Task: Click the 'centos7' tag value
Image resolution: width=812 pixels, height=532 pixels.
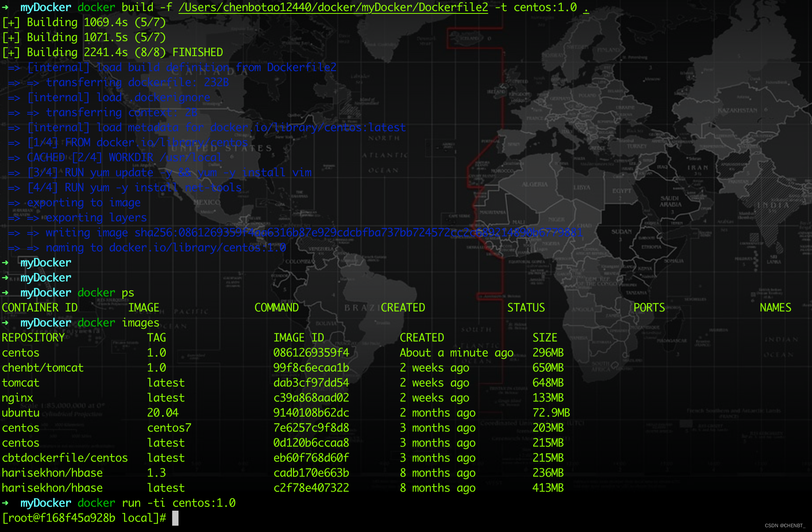Action: coord(169,428)
